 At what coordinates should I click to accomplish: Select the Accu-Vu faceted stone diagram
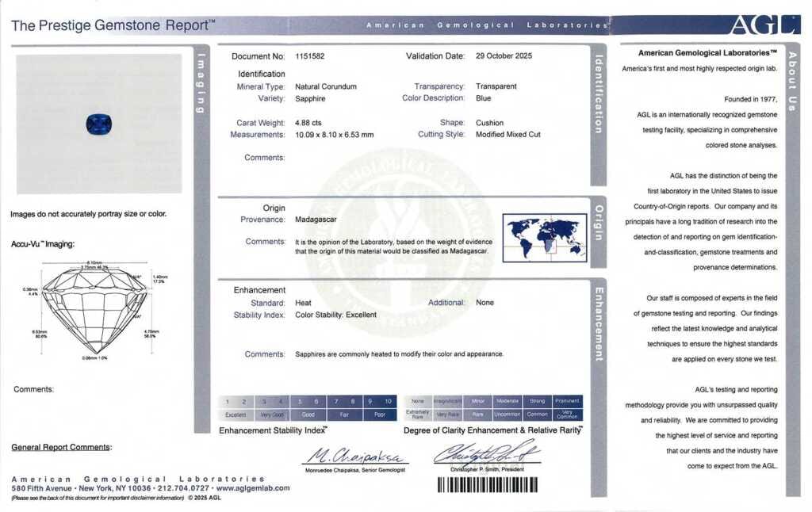pos(96,310)
